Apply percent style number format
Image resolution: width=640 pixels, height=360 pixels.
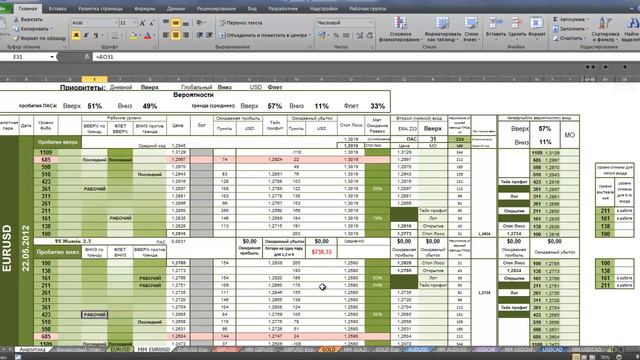point(336,36)
